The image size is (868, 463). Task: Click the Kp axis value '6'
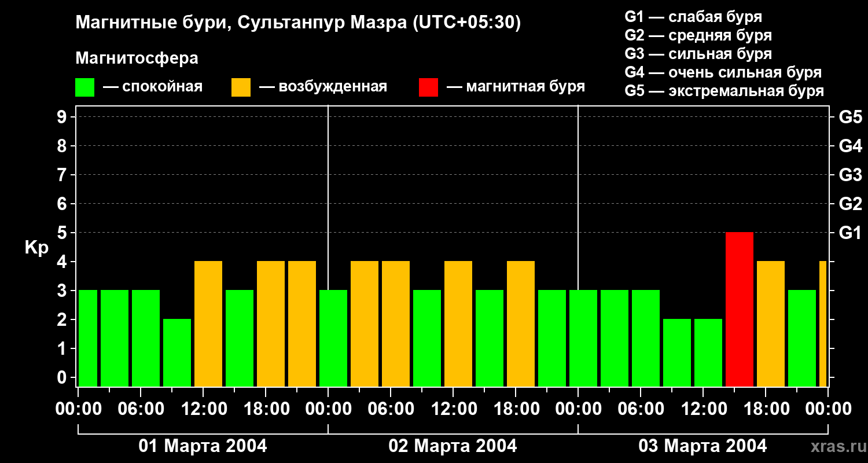pos(63,204)
